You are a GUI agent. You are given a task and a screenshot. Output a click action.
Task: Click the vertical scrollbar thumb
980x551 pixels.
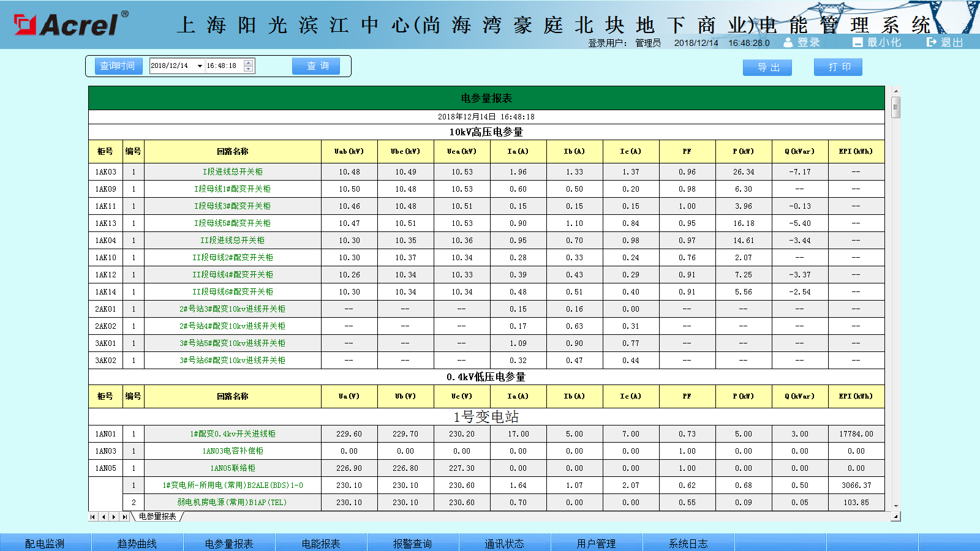(895, 107)
